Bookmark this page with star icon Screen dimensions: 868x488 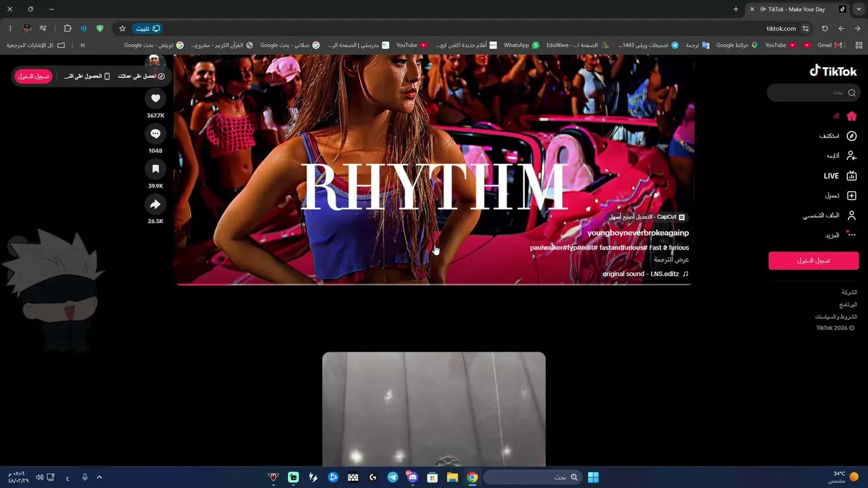pyautogui.click(x=123, y=28)
